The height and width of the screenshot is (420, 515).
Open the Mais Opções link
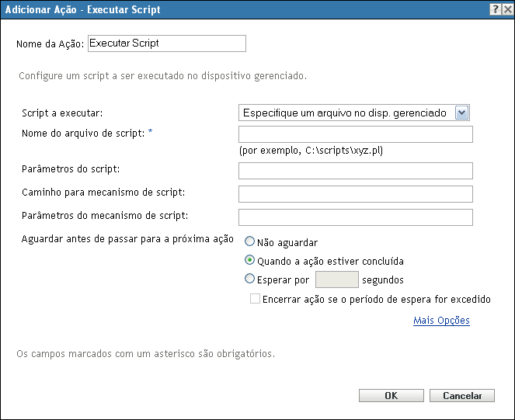click(441, 320)
